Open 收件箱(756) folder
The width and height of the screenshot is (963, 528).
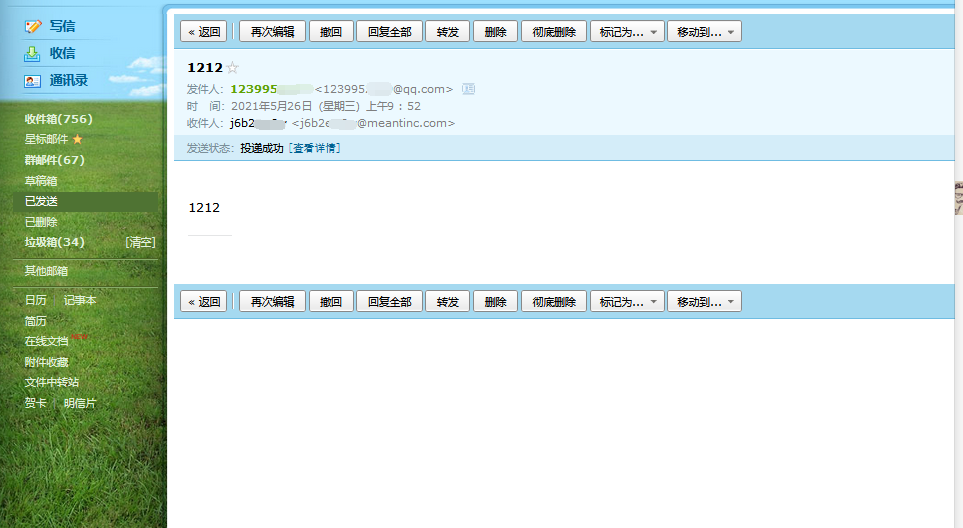click(58, 119)
